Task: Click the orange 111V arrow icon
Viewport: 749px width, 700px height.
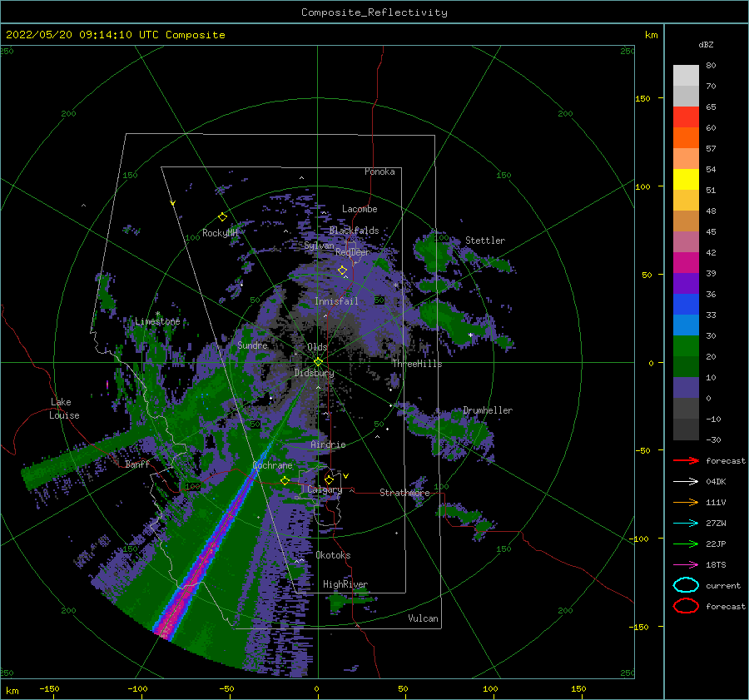Action: pos(686,502)
